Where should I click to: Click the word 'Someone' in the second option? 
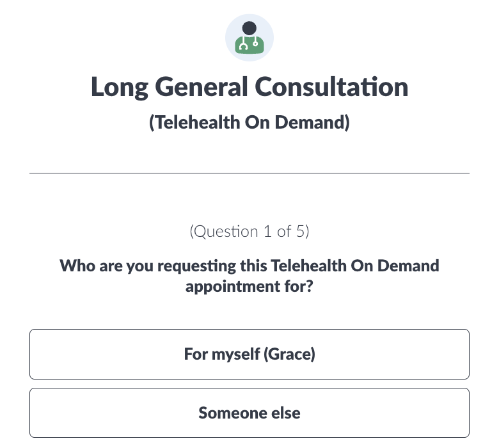pos(228,413)
